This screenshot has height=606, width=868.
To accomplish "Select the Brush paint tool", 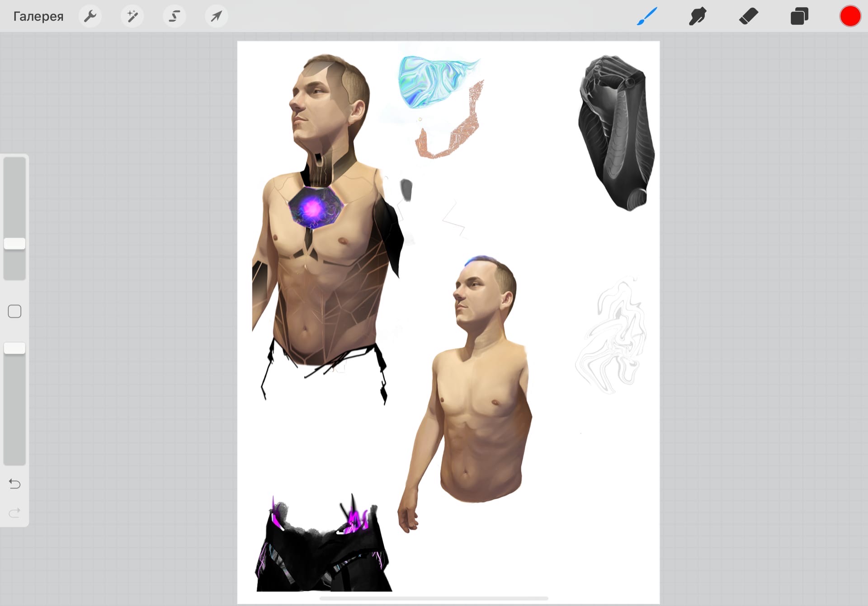I will coord(647,16).
